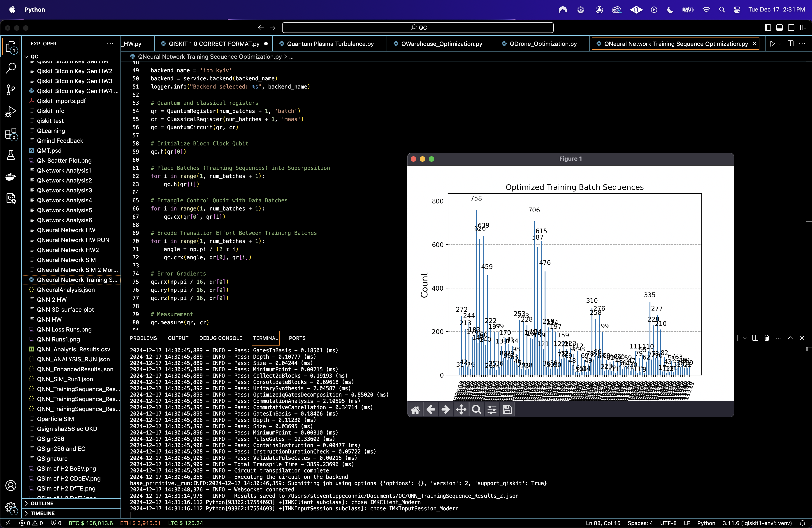Switch to the PORTS panel tab
Viewport: 812px width, 528px height.
[297, 338]
